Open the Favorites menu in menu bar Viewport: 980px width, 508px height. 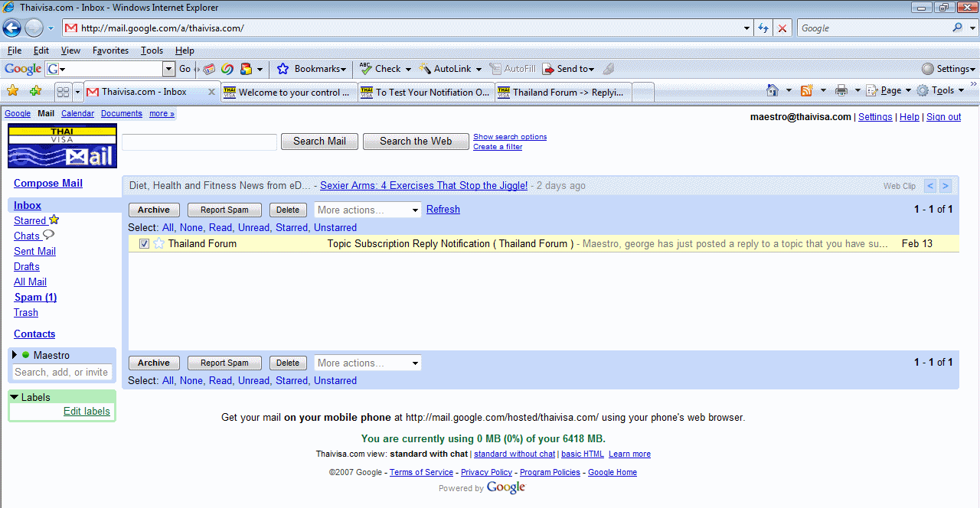(x=110, y=50)
